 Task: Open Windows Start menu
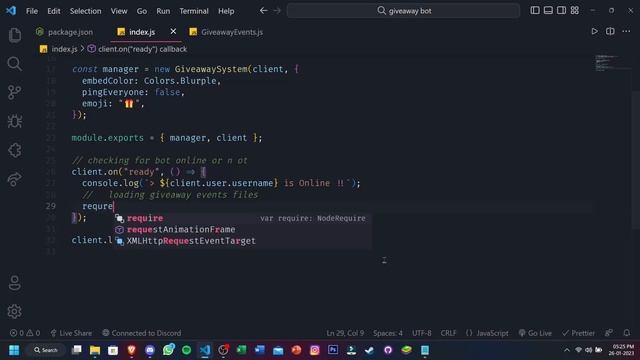[14, 350]
